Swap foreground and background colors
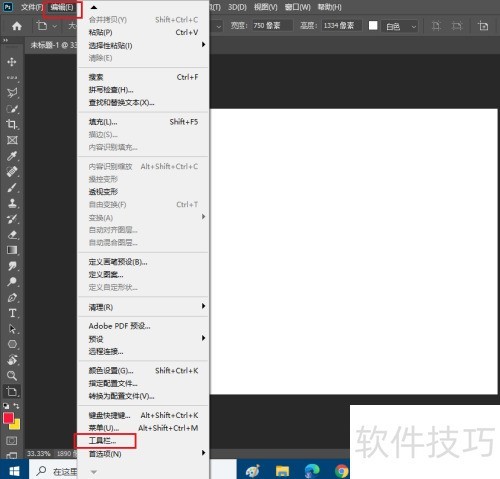The image size is (500, 479). pyautogui.click(x=16, y=406)
